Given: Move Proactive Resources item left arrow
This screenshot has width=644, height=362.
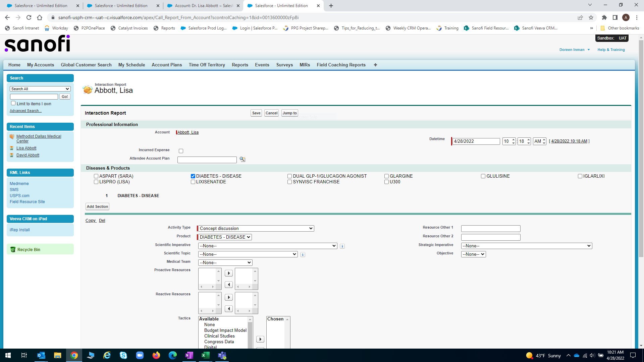Looking at the screenshot, I should pyautogui.click(x=229, y=285).
